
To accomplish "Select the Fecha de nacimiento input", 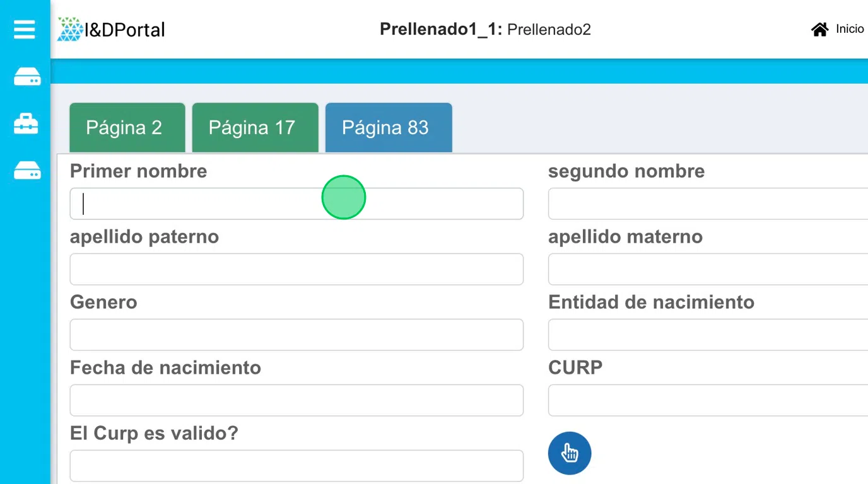I will (x=296, y=400).
